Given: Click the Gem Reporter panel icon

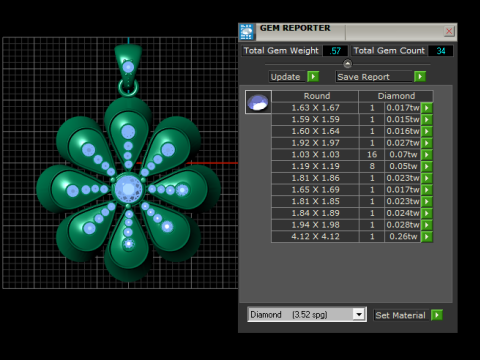Looking at the screenshot, I should 247,32.
